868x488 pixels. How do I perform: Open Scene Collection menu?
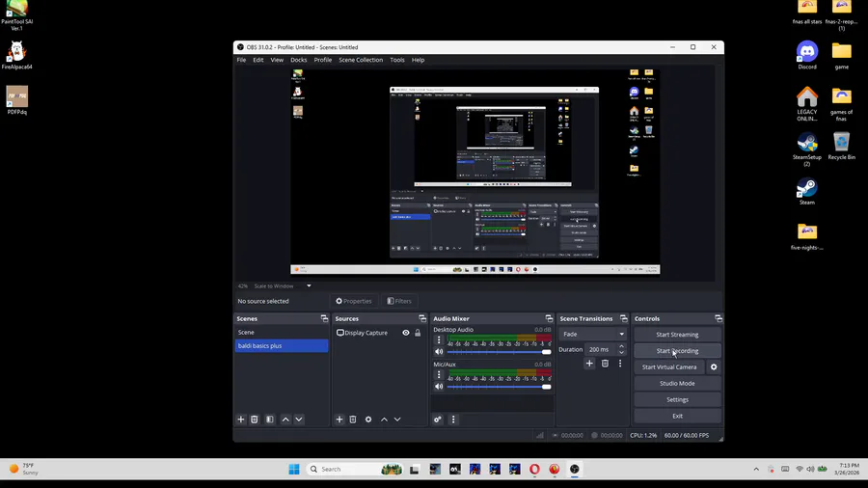click(361, 60)
